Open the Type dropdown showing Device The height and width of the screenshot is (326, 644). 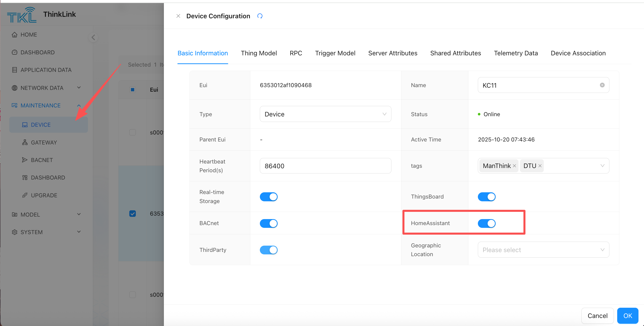[x=325, y=114]
